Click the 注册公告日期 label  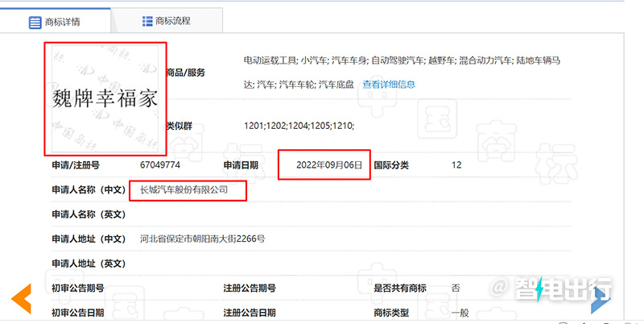tap(250, 313)
